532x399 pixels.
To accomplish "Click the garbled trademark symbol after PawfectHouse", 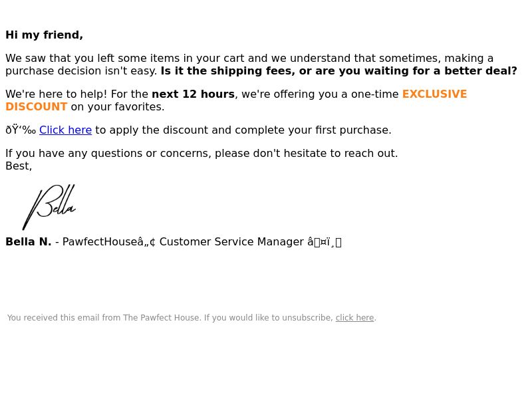I will [x=146, y=242].
